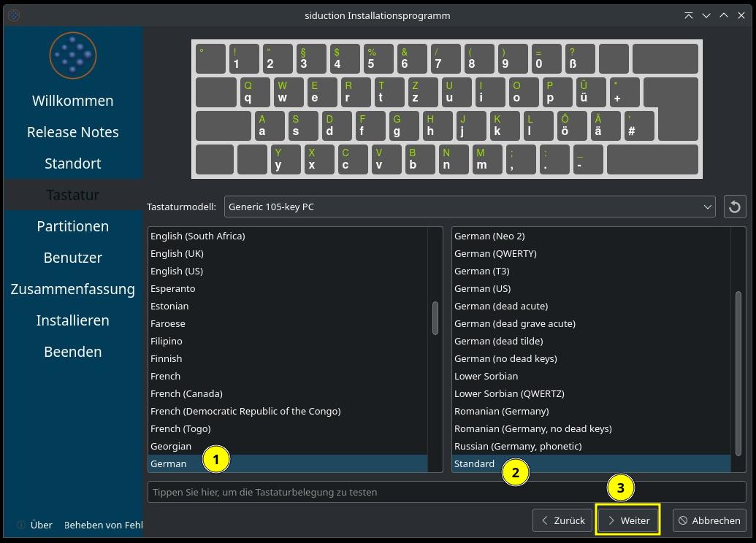Open the Über dialog
The height and width of the screenshot is (543, 756).
pos(41,525)
